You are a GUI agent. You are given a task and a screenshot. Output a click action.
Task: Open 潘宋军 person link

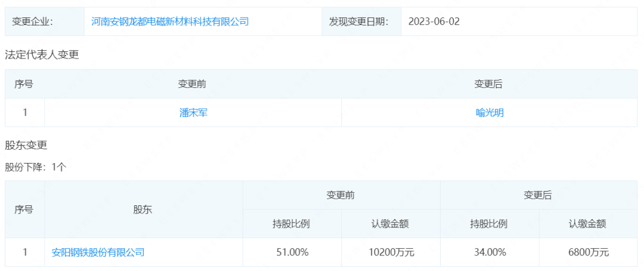pos(193,113)
